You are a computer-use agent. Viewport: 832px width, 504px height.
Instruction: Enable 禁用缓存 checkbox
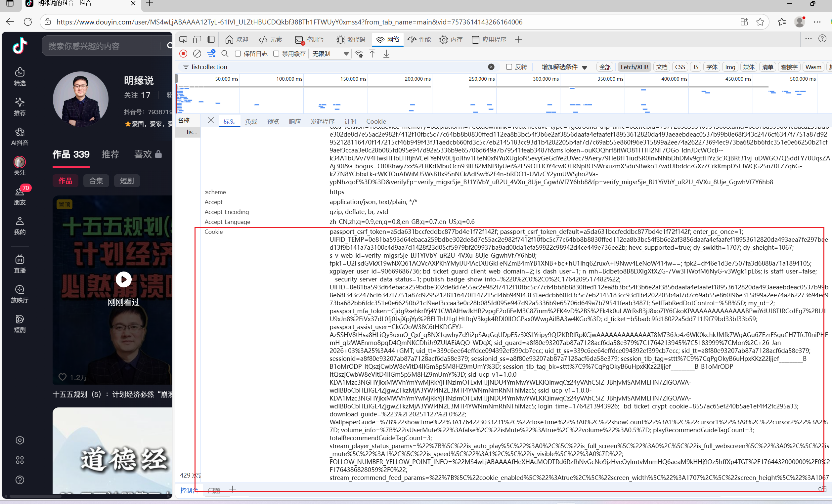[276, 54]
